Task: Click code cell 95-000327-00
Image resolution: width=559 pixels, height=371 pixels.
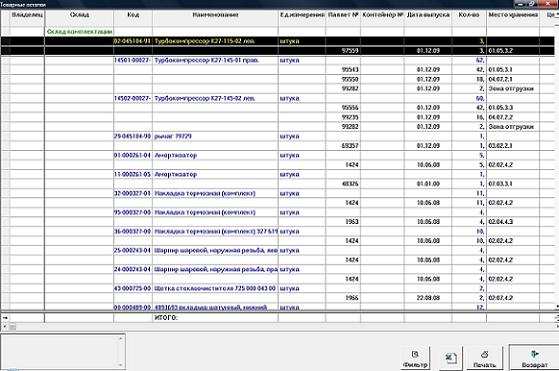Action: (133, 212)
